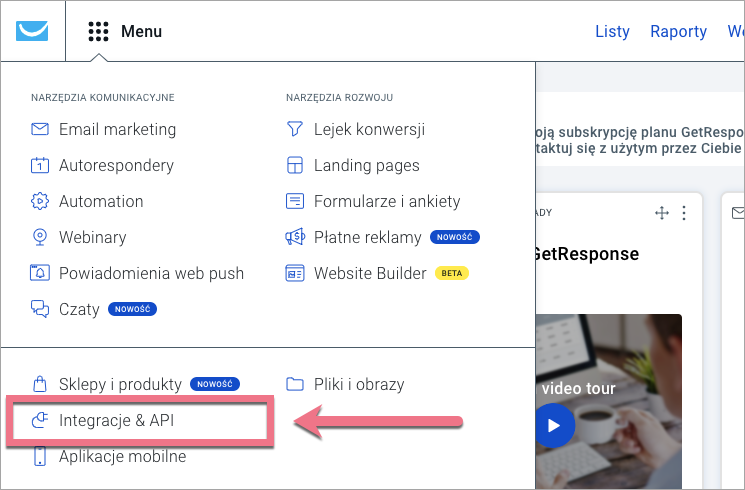Click the Webinary webcam icon
The image size is (745, 490).
coord(40,237)
